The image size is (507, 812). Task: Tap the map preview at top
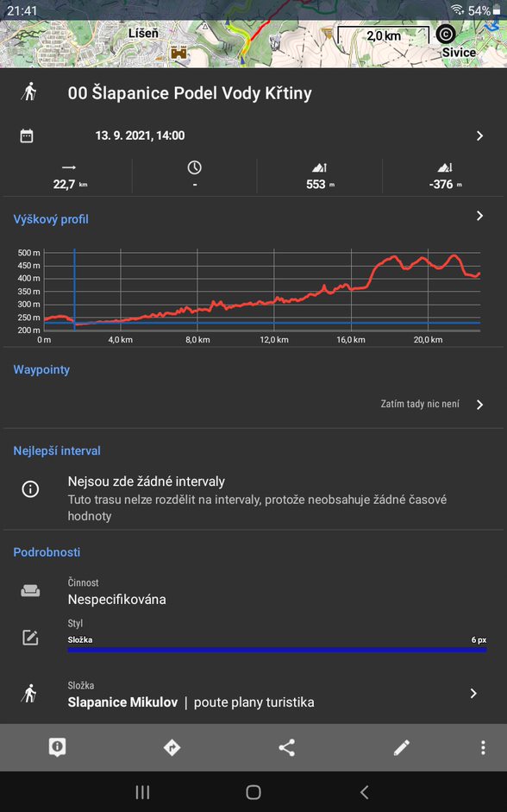click(253, 34)
